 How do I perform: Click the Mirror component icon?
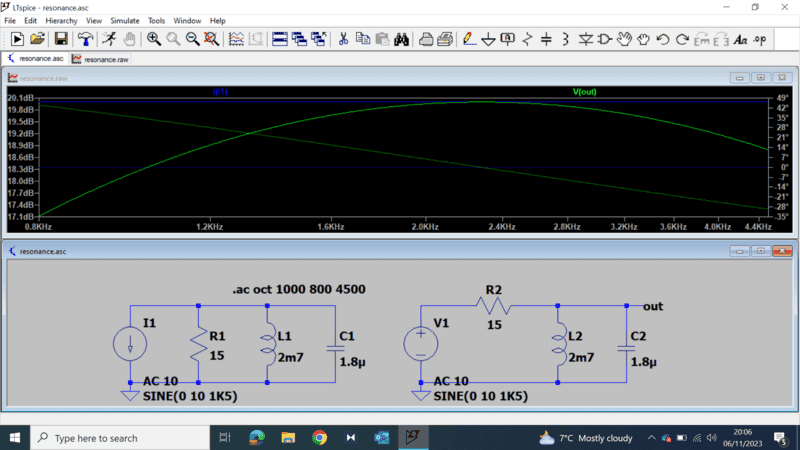[721, 39]
